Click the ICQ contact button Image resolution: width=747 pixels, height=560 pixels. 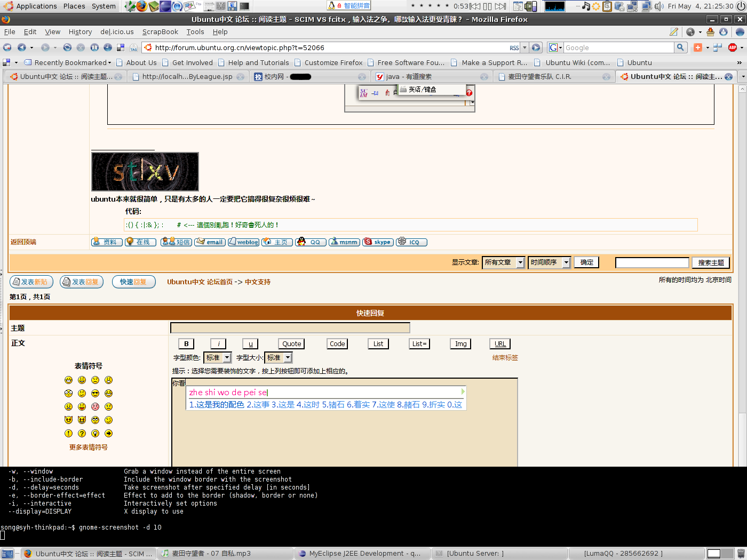click(411, 242)
